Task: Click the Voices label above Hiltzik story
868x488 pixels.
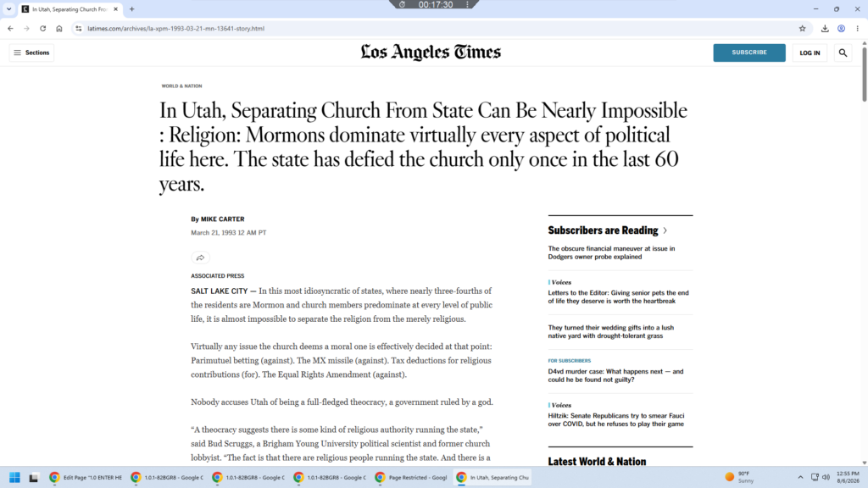Action: (561, 405)
